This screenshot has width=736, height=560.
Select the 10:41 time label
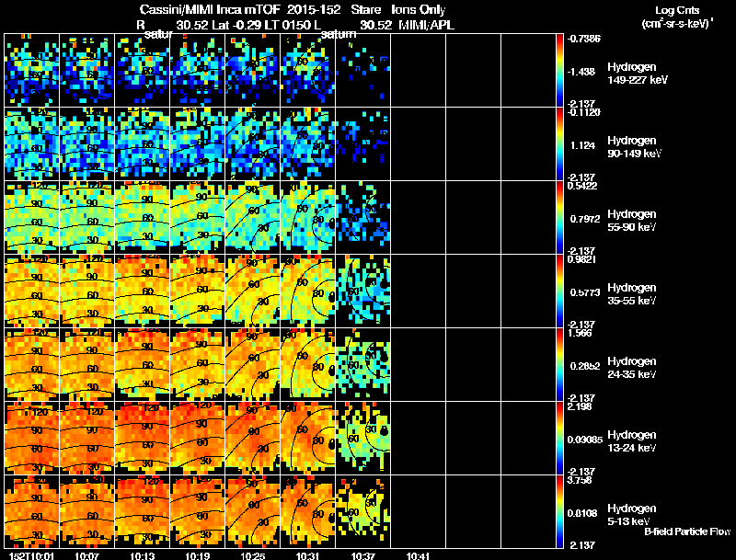click(419, 554)
